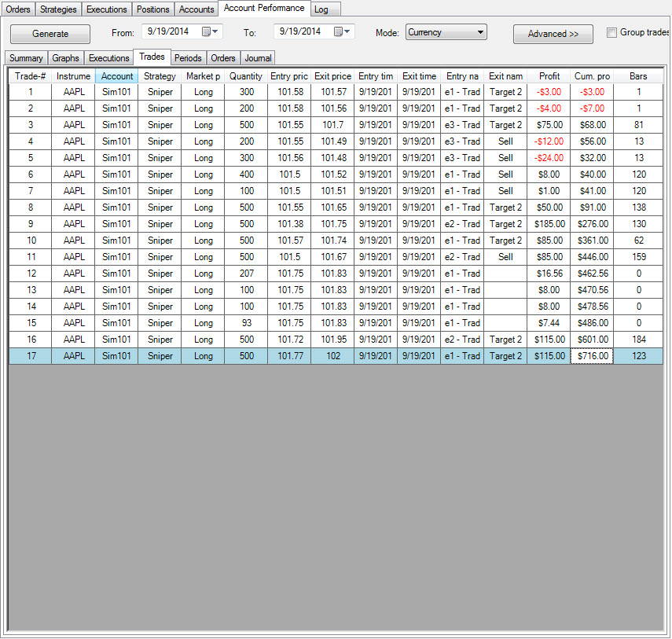
Task: Sort by the Market position column header
Action: coord(203,76)
